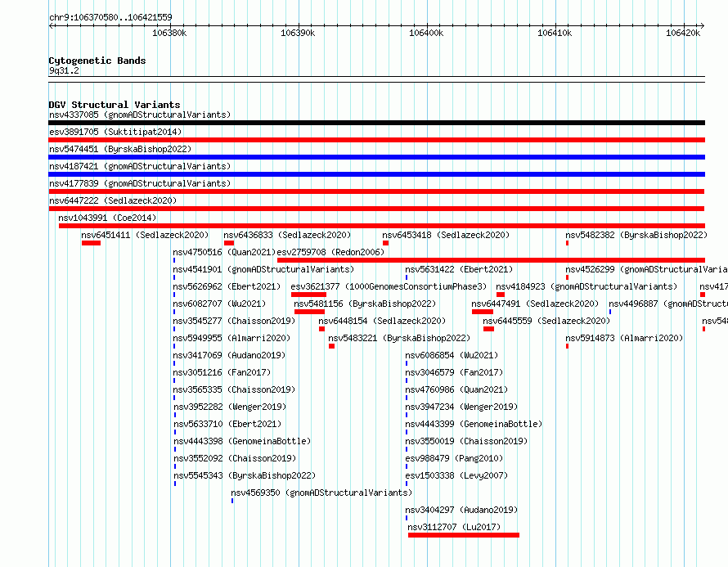The width and height of the screenshot is (728, 567).
Task: Click the 106380k ruler position label
Action: tap(169, 33)
